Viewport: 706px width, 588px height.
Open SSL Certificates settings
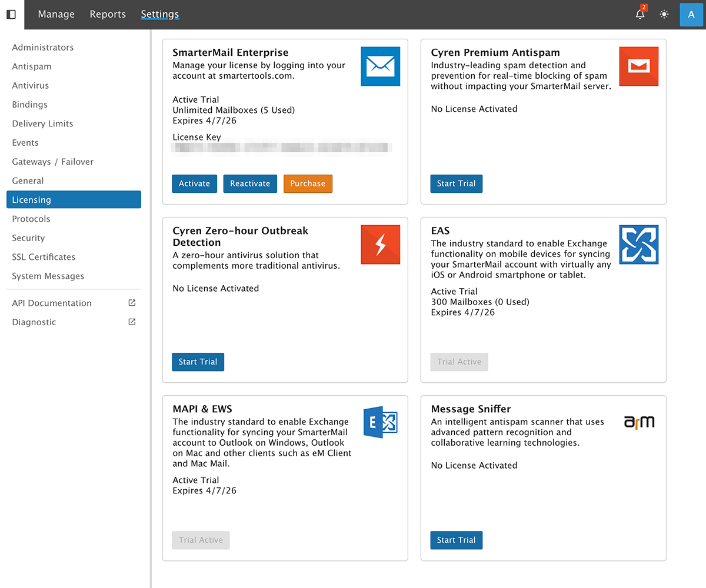pyautogui.click(x=44, y=257)
